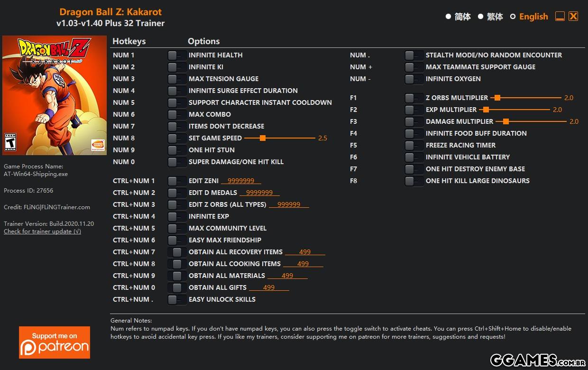Screen dimensions: 588x370
Task: Switch on Infinite Vehicle Battery
Action: pyautogui.click(x=413, y=157)
